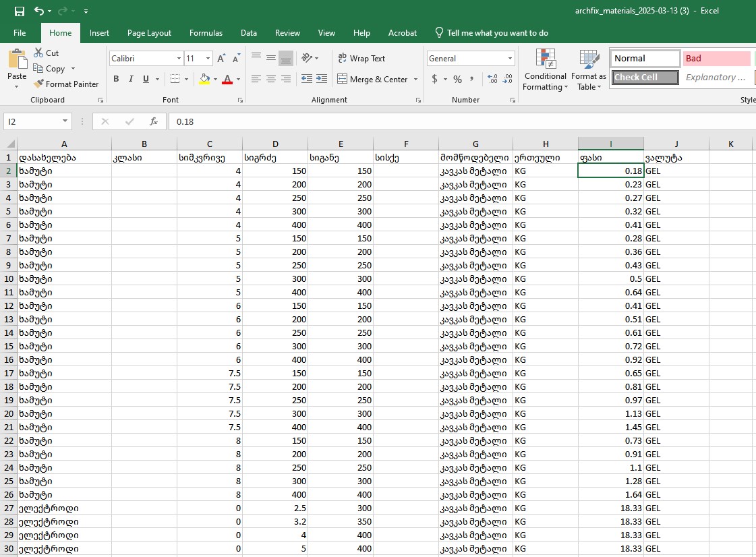The height and width of the screenshot is (557, 756).
Task: Align cell text to the right
Action: point(286,79)
